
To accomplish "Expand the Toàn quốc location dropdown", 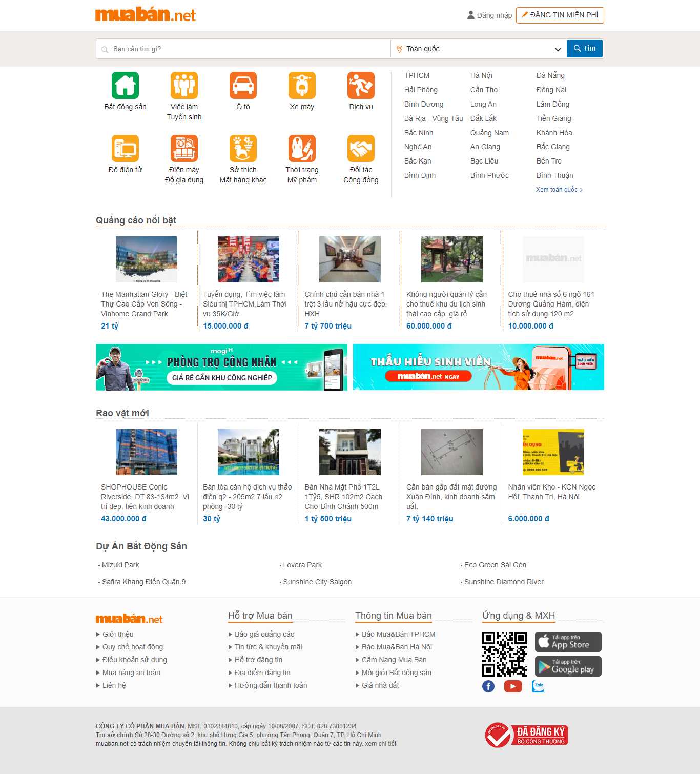I will tap(557, 49).
